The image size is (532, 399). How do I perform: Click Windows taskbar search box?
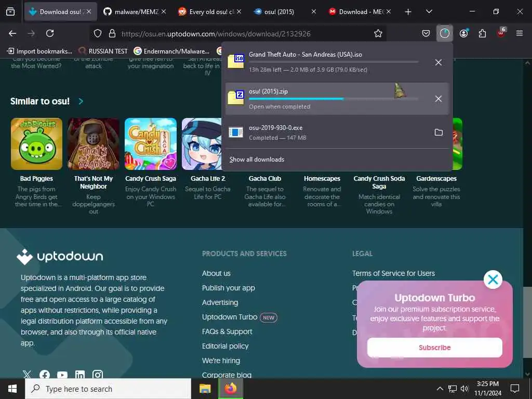pos(108,389)
